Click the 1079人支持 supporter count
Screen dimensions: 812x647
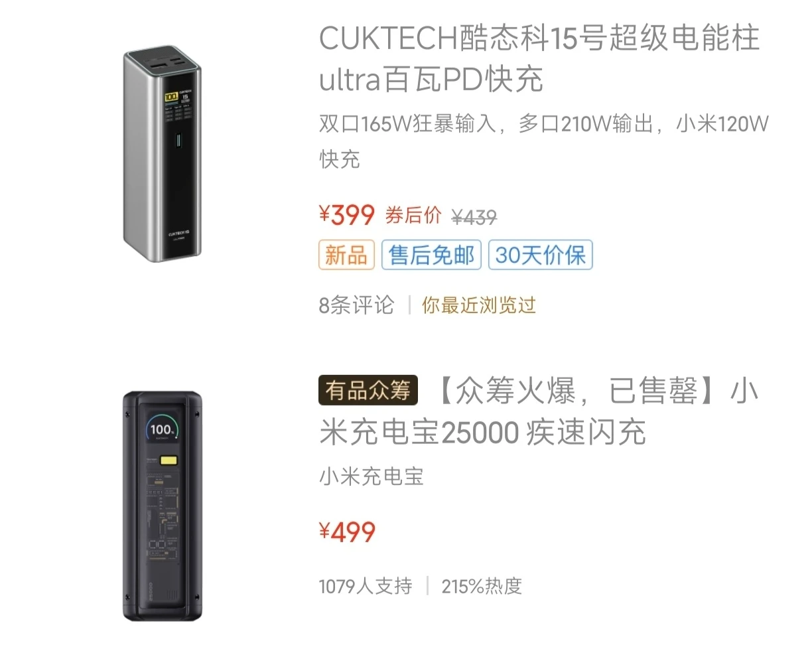coord(365,587)
